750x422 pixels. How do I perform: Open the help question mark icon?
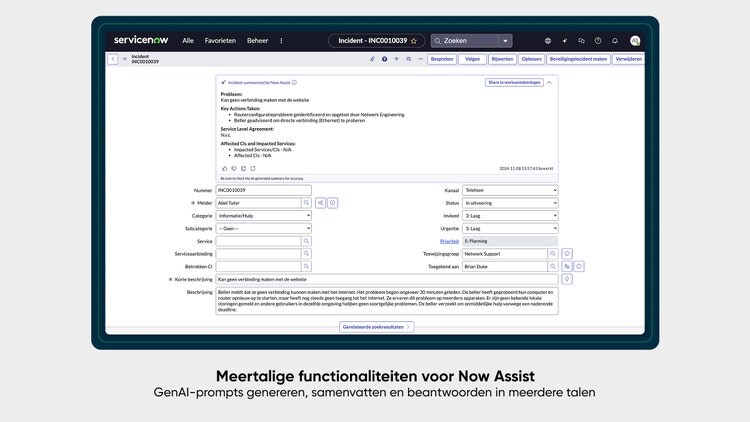click(x=598, y=41)
